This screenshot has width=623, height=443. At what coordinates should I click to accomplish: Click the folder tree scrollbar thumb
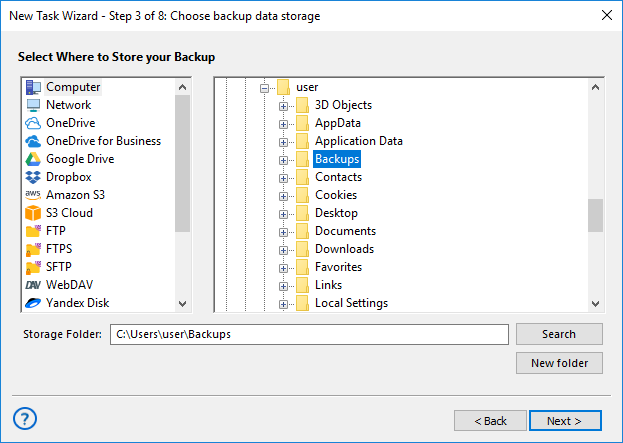[x=595, y=215]
